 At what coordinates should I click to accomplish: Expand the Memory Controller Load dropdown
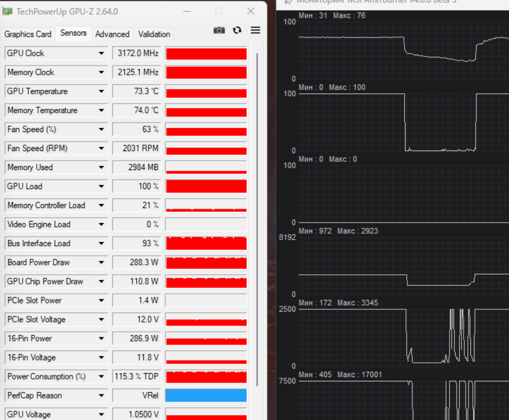click(x=102, y=205)
